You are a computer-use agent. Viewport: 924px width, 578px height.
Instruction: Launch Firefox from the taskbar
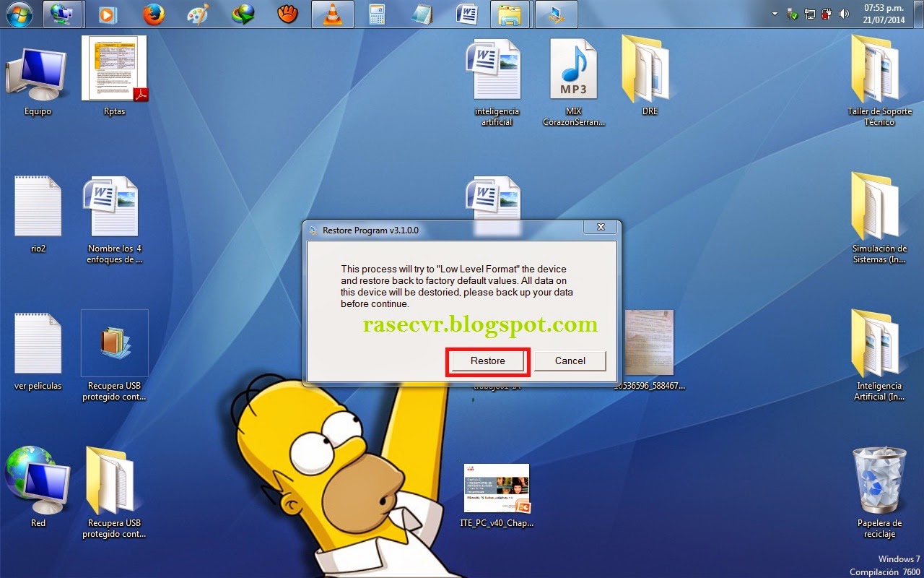tap(152, 14)
